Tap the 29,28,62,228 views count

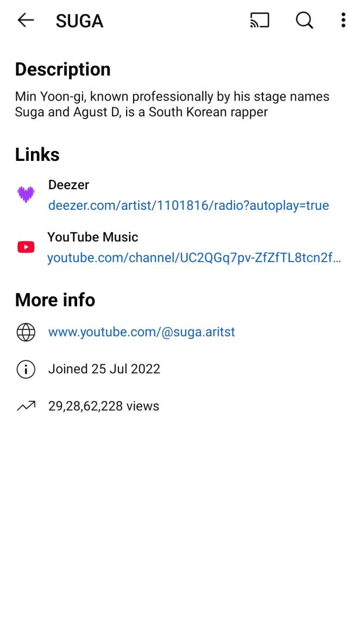tap(104, 406)
